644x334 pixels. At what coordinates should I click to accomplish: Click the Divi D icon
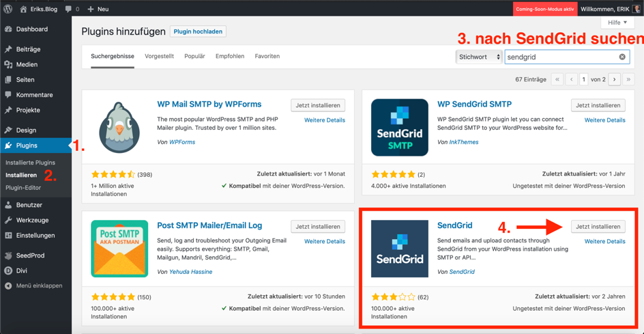[8, 270]
